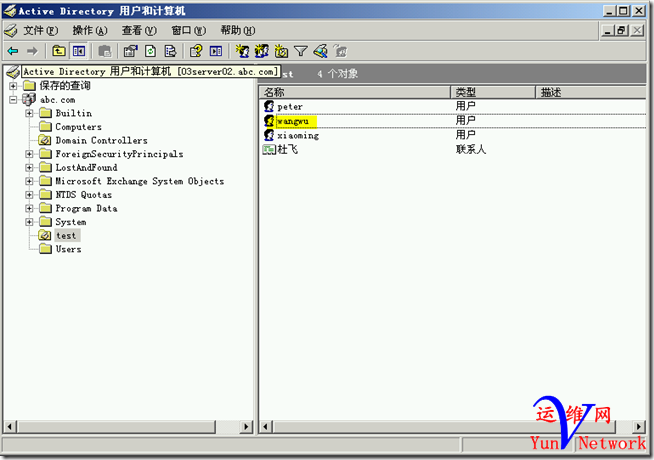This screenshot has height=460, width=654.
Task: Sort by the 类型 column header
Action: tap(493, 92)
